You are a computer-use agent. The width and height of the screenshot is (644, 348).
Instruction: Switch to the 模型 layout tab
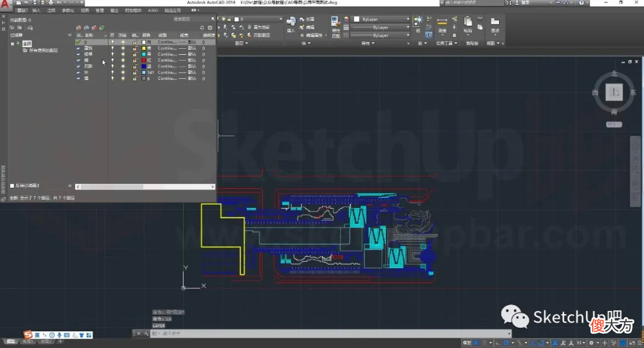click(x=11, y=341)
